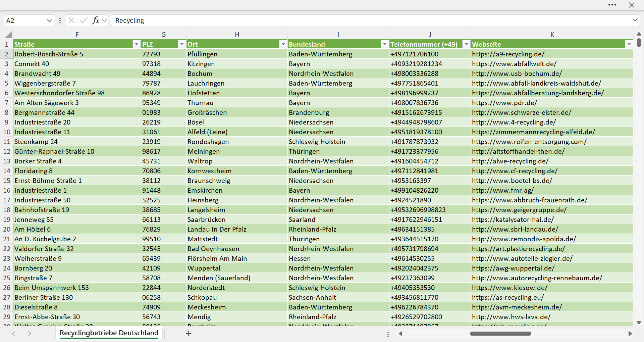Select column H header
The image size is (644, 342).
tap(237, 35)
